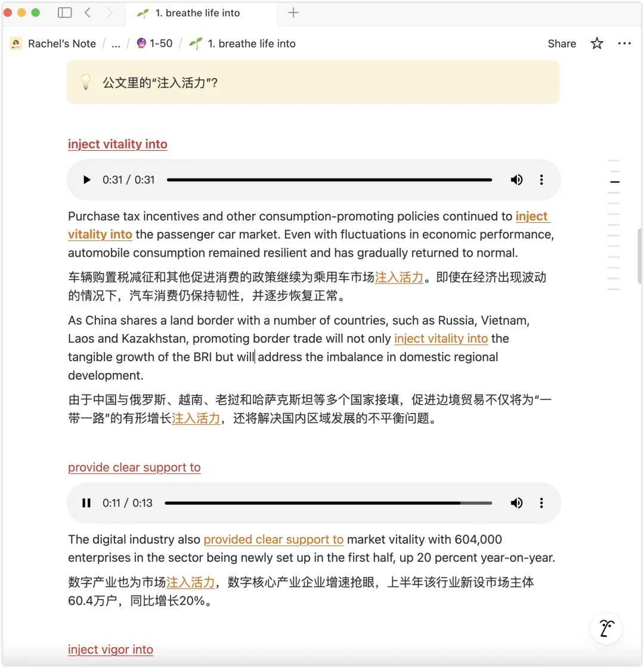Toggle the sidebar panel icon
644x668 pixels.
click(x=65, y=13)
